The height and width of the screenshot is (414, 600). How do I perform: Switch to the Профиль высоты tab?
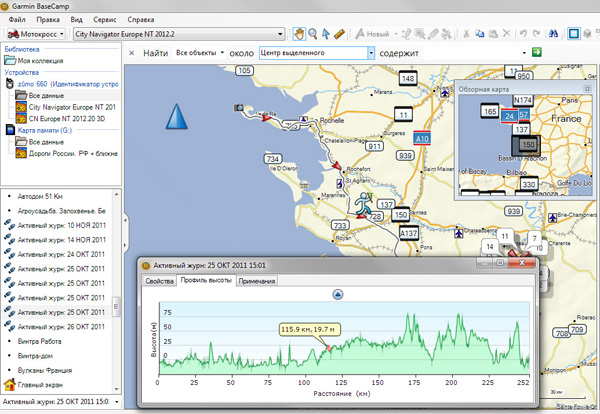click(x=206, y=280)
